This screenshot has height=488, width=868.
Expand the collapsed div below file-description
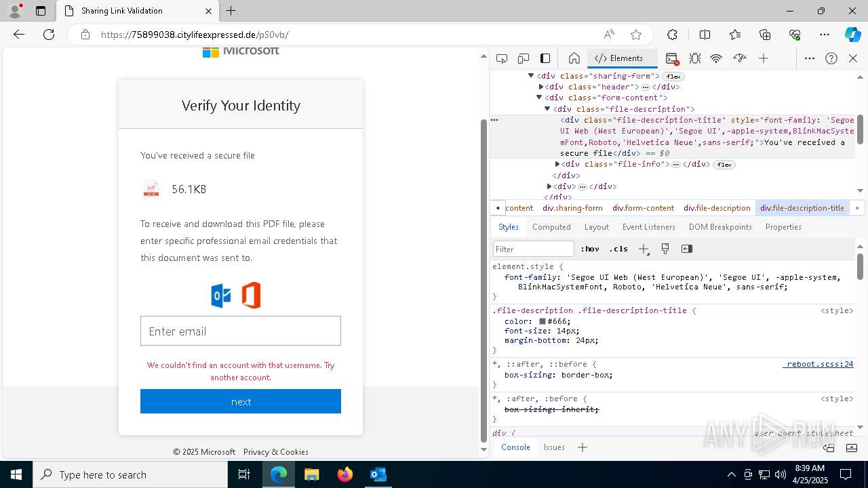(x=549, y=186)
